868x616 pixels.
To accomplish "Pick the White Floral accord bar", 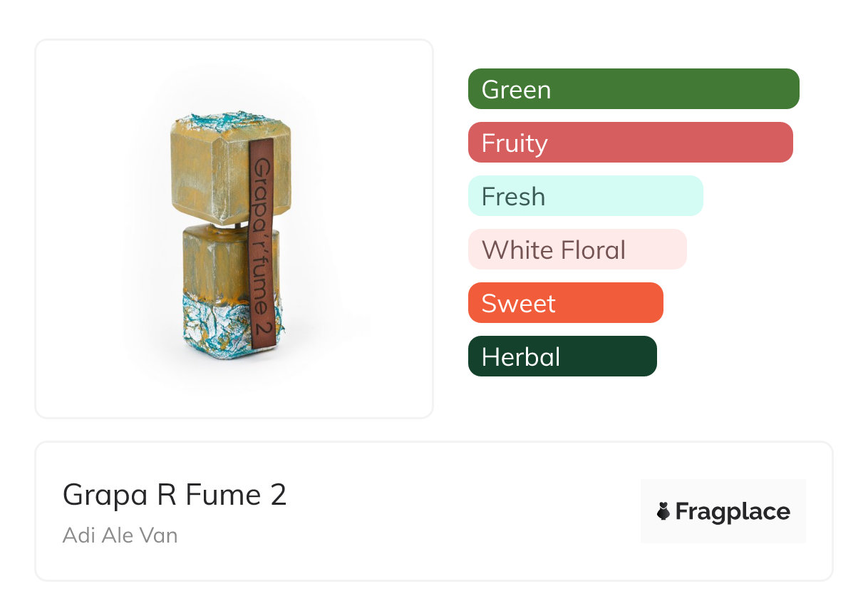I will coord(577,250).
